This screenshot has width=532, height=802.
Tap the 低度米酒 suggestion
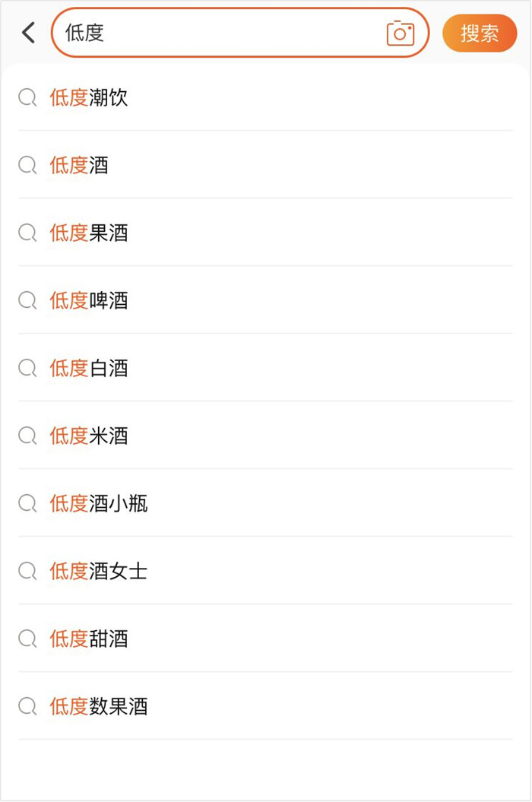(x=265, y=436)
